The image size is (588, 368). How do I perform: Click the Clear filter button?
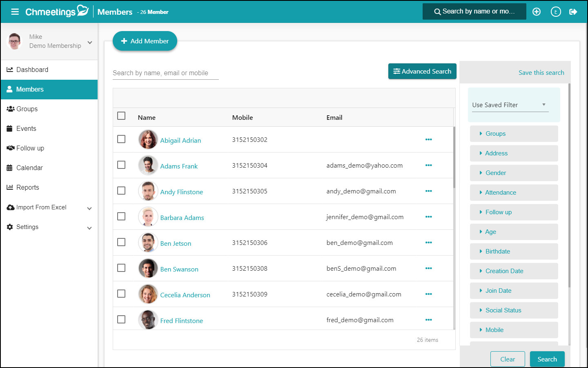pyautogui.click(x=508, y=359)
